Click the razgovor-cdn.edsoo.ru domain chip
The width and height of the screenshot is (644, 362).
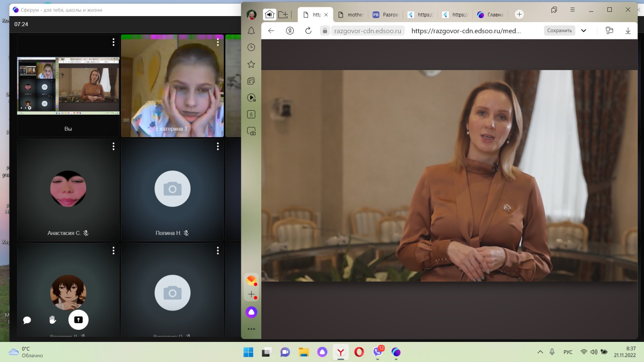point(367,31)
